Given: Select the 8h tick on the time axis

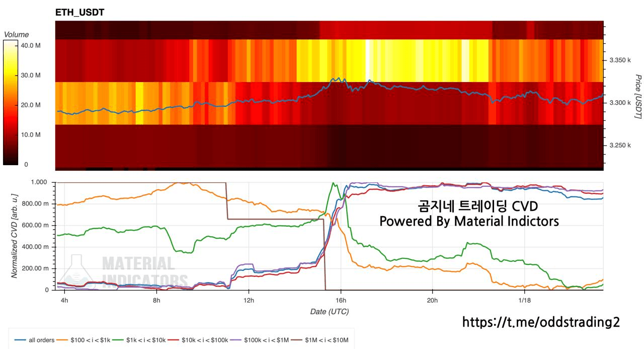Looking at the screenshot, I should [x=157, y=301].
